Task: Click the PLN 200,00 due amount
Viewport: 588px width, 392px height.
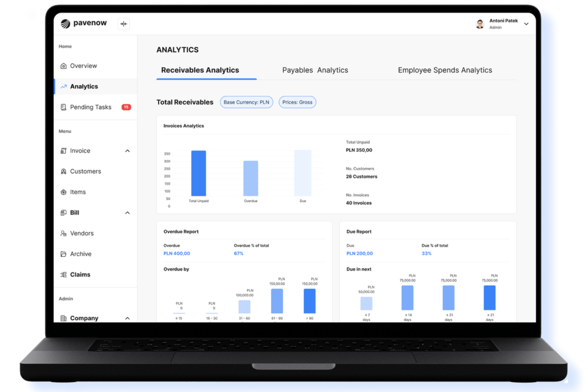Action: point(360,254)
